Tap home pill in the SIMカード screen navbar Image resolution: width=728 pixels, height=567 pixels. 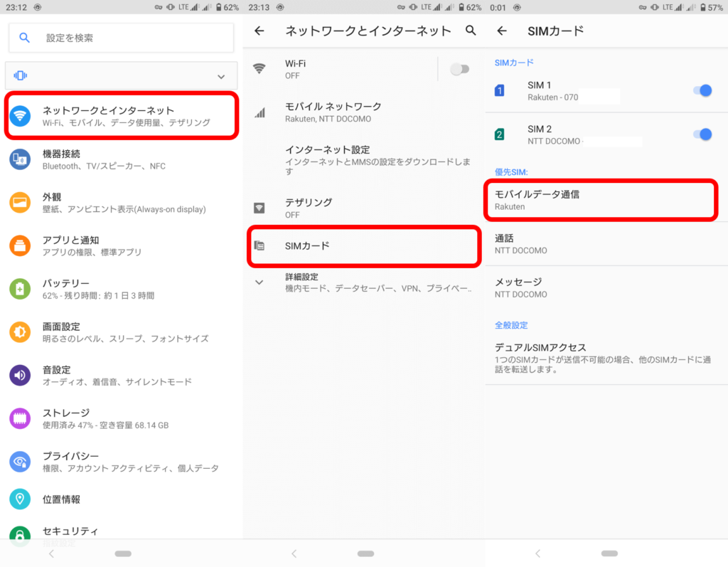(x=609, y=553)
